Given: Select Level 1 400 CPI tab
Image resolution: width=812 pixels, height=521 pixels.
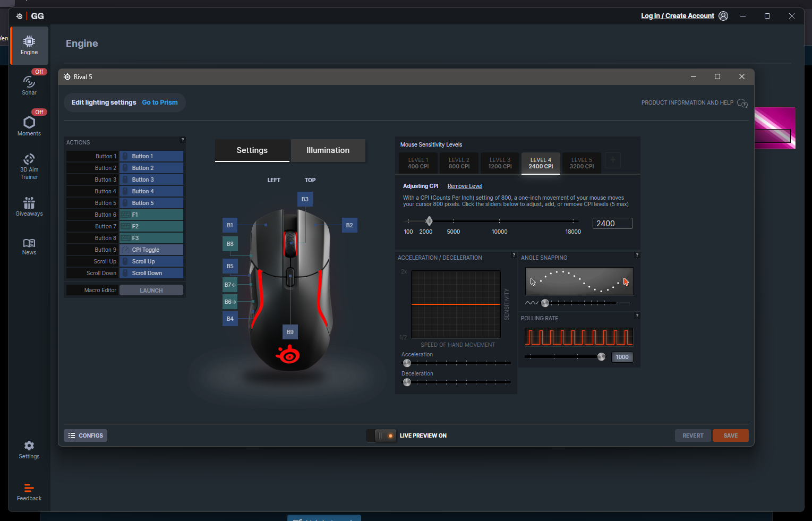Looking at the screenshot, I should 418,163.
